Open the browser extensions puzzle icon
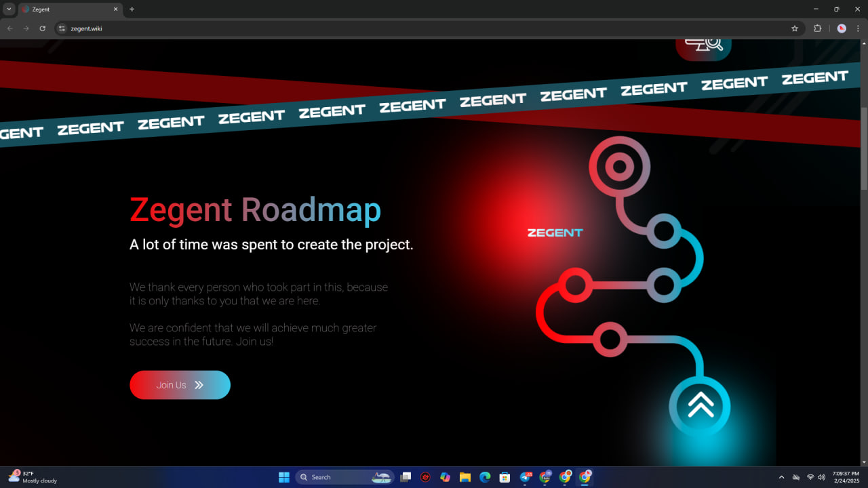The width and height of the screenshot is (868, 488). point(817,28)
